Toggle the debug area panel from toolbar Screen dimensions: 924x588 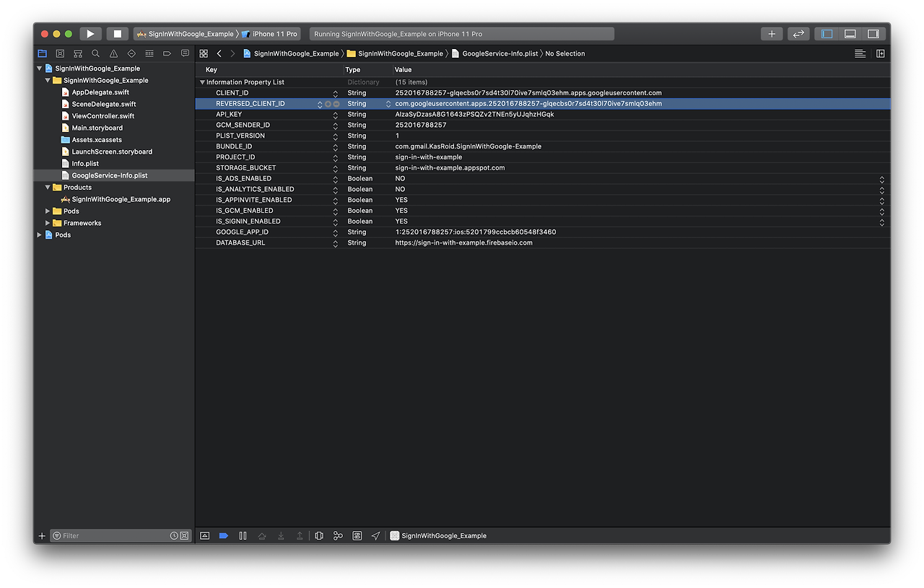pos(850,34)
